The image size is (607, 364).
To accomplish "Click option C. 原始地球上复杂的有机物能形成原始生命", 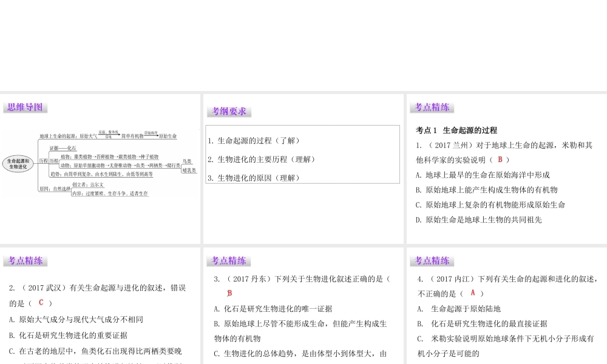I will tap(490, 204).
